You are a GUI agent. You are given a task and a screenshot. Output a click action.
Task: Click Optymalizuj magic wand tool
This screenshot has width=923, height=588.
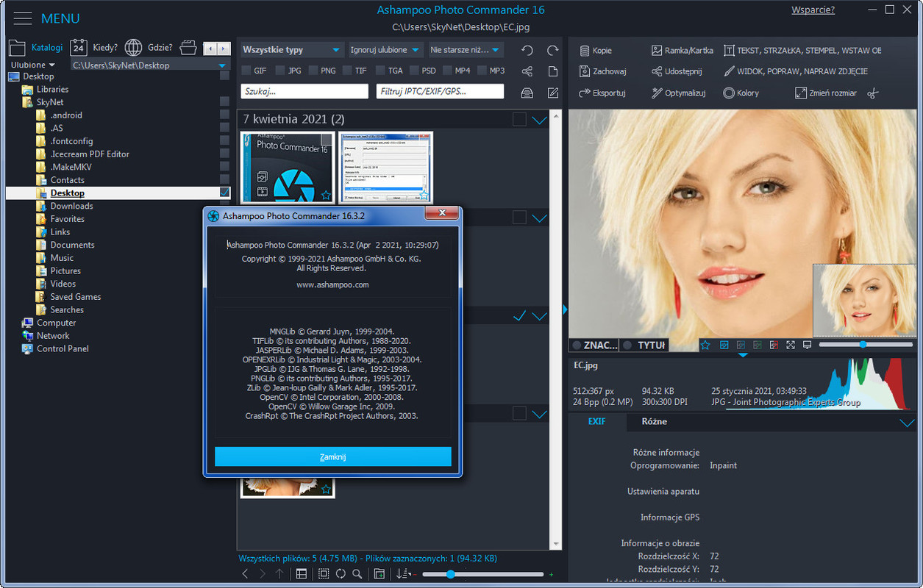pyautogui.click(x=679, y=93)
